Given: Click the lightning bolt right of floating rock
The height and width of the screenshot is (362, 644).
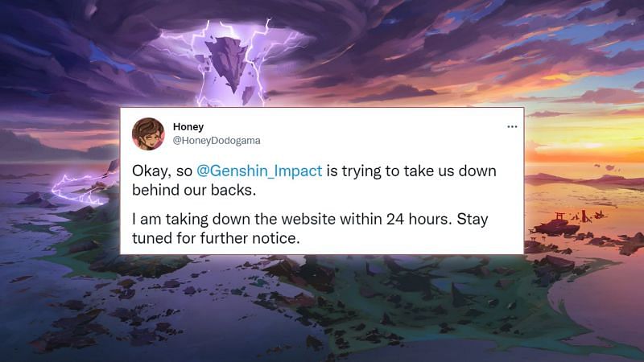Looking at the screenshot, I should pyautogui.click(x=258, y=62).
